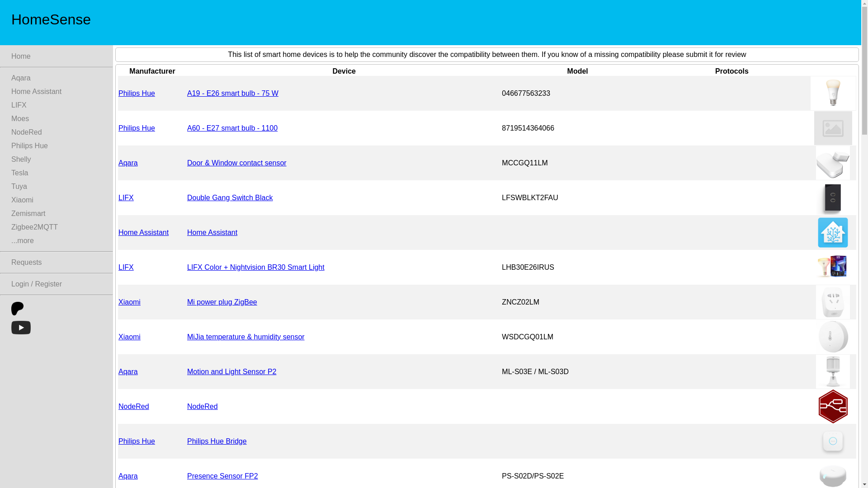The image size is (868, 488).
Task: Open Presence Sensor FP2 link
Action: click(222, 476)
